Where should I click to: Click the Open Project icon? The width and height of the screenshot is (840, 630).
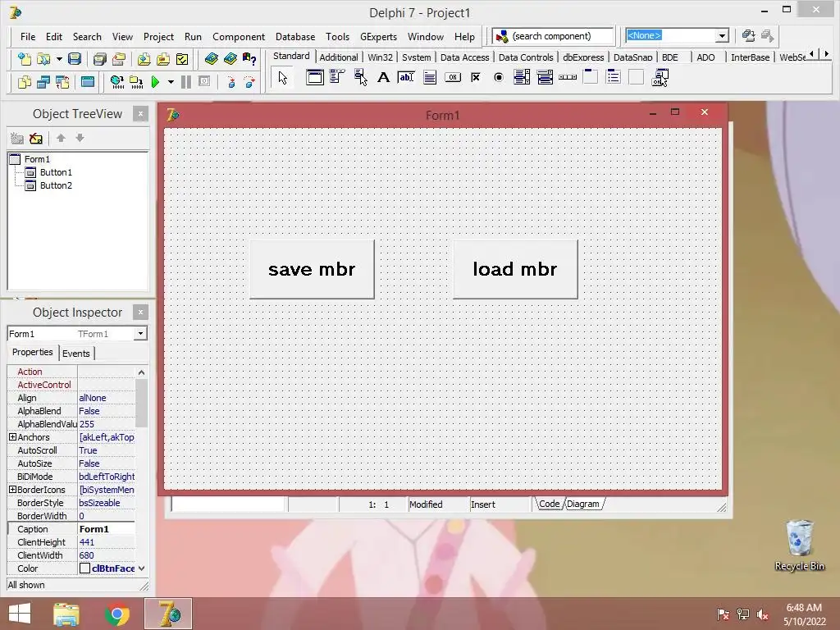(118, 58)
